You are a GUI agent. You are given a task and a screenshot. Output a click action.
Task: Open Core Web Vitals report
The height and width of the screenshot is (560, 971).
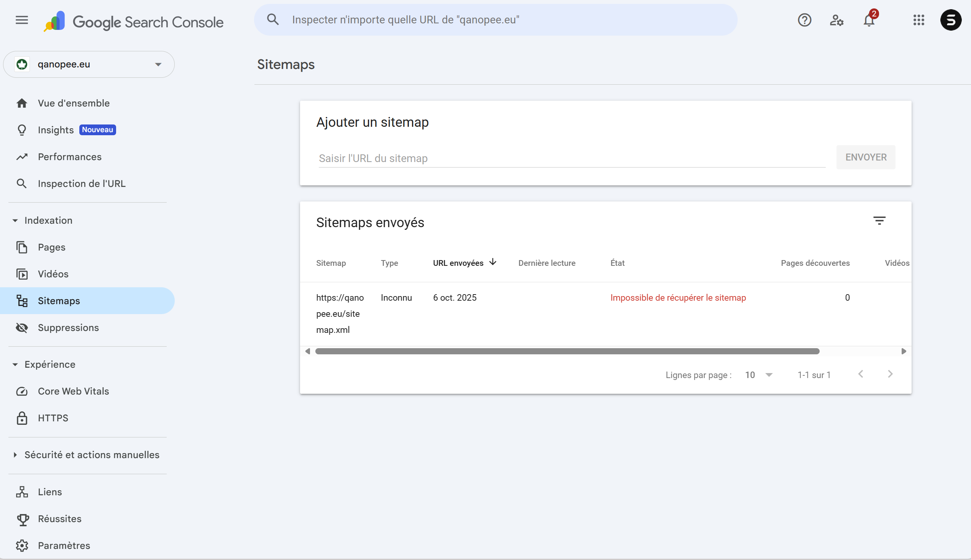(x=74, y=391)
